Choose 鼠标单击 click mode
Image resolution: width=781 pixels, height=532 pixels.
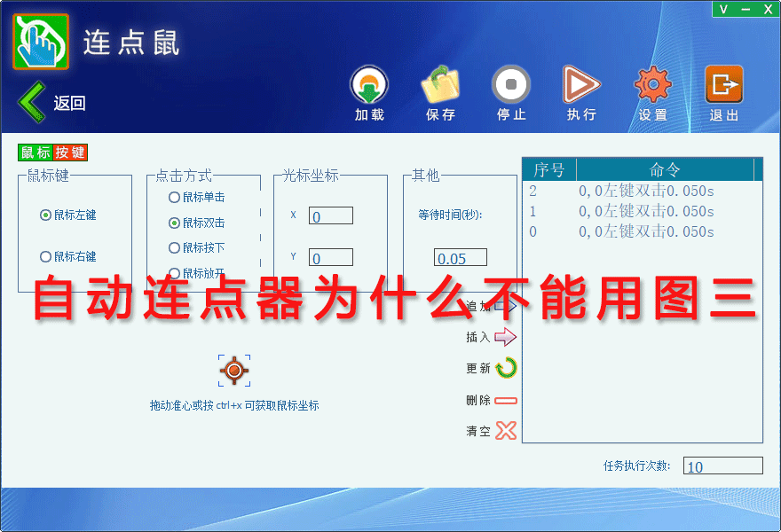pos(174,198)
